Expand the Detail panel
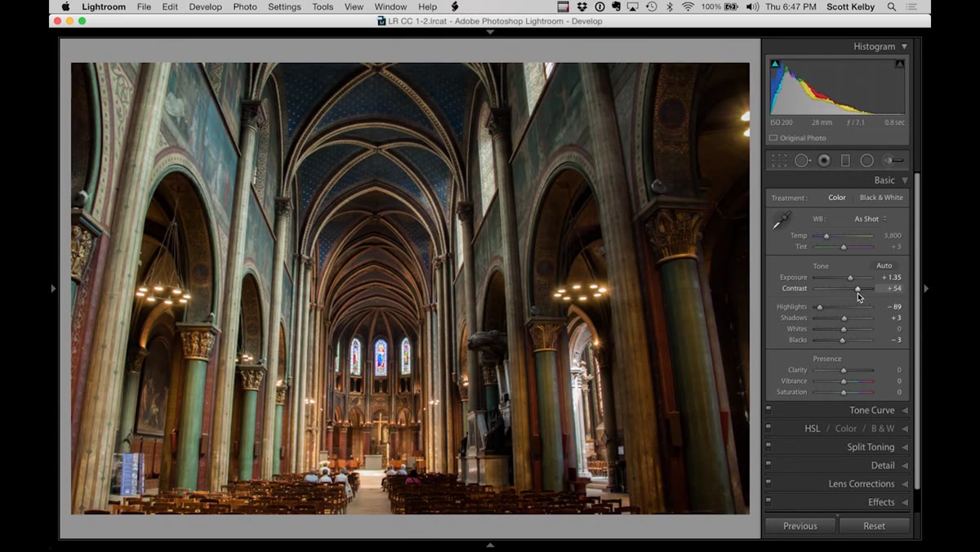Image resolution: width=980 pixels, height=552 pixels. point(905,465)
